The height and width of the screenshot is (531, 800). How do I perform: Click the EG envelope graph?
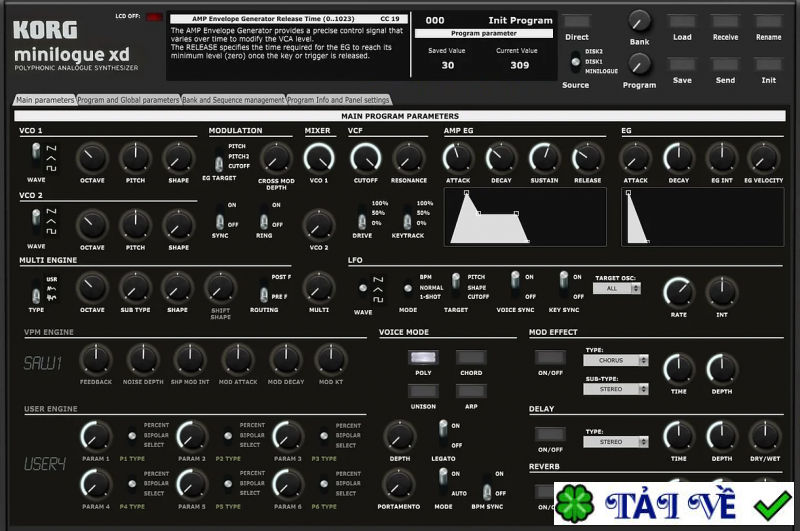(x=703, y=217)
